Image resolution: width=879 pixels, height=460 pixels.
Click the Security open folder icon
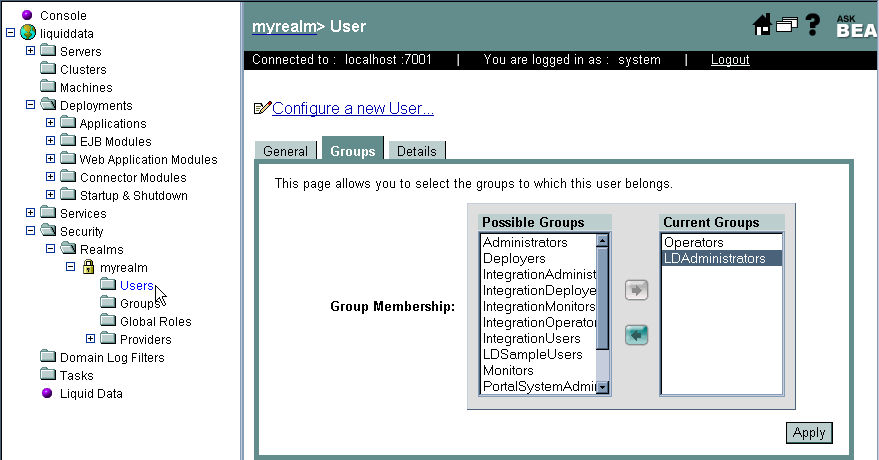48,230
